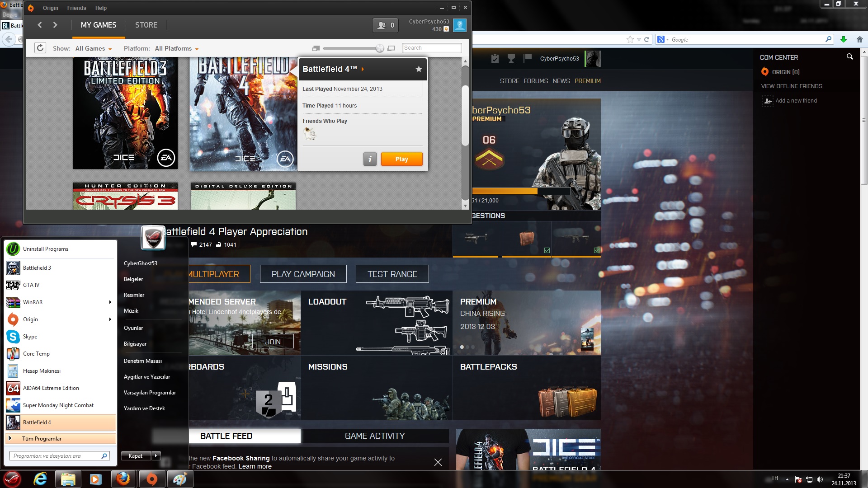Dismiss the Facebook Sharing notice
This screenshot has width=868, height=488.
pyautogui.click(x=438, y=462)
